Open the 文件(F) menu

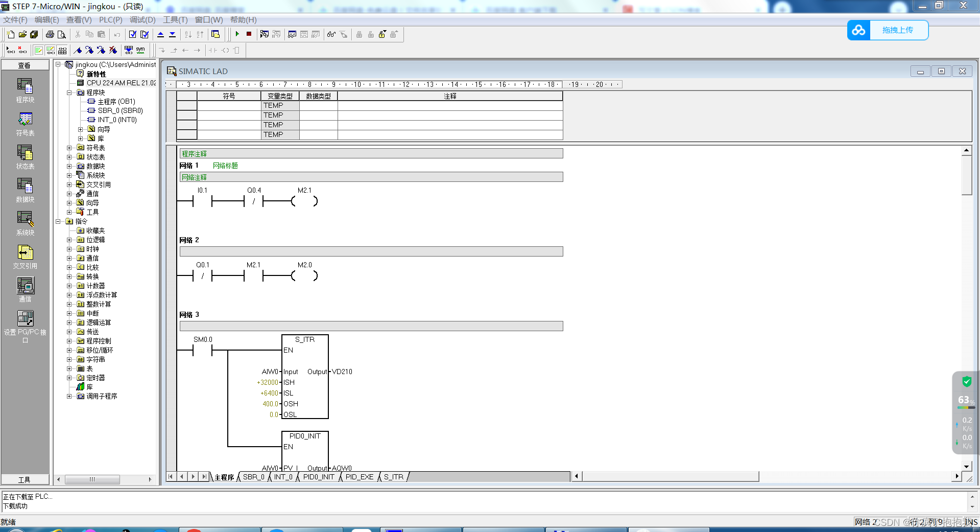15,19
